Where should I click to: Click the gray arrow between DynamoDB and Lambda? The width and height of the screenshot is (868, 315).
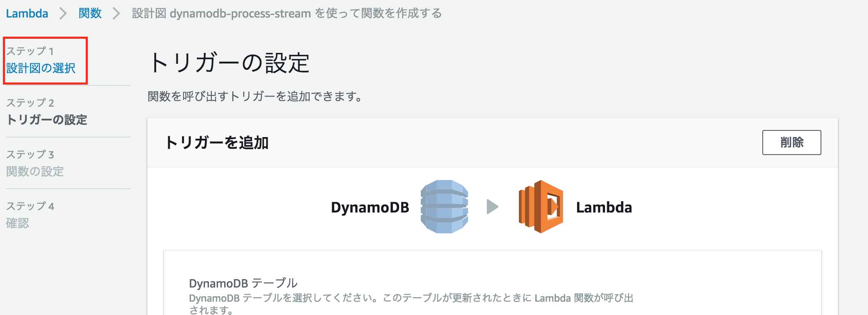coord(493,207)
